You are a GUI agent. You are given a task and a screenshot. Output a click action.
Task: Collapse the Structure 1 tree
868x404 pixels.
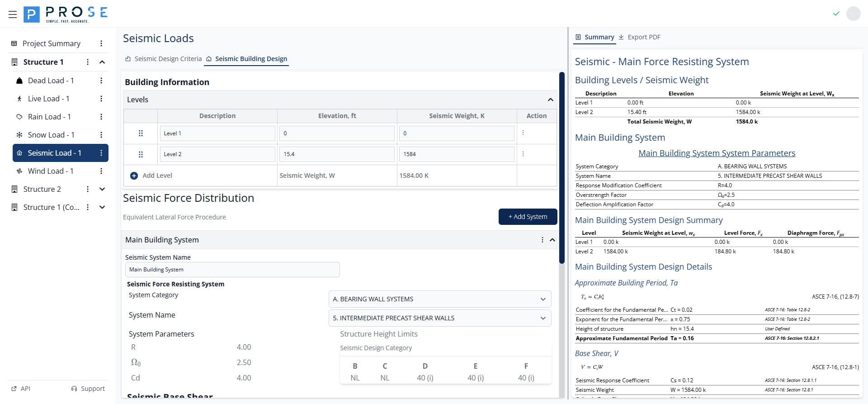click(102, 62)
